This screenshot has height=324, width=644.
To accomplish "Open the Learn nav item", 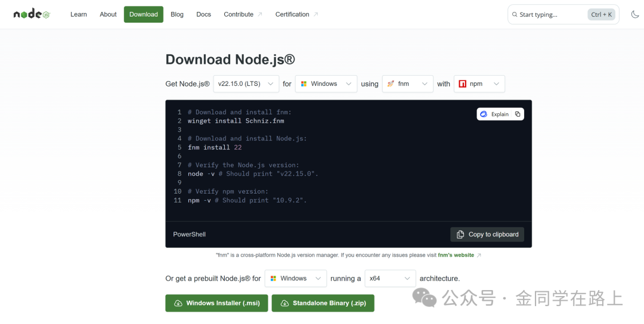I will (79, 14).
